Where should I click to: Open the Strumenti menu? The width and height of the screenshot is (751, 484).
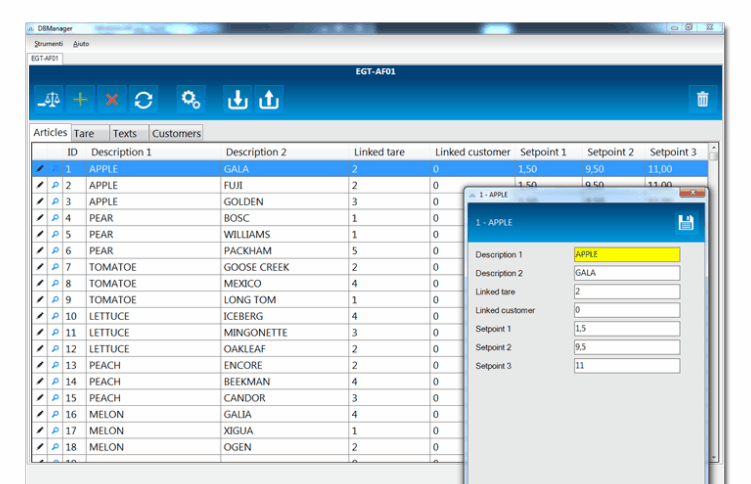[x=48, y=44]
